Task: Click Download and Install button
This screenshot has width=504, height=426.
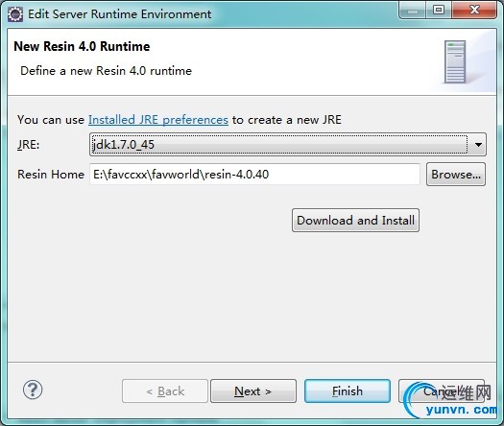Action: (355, 221)
